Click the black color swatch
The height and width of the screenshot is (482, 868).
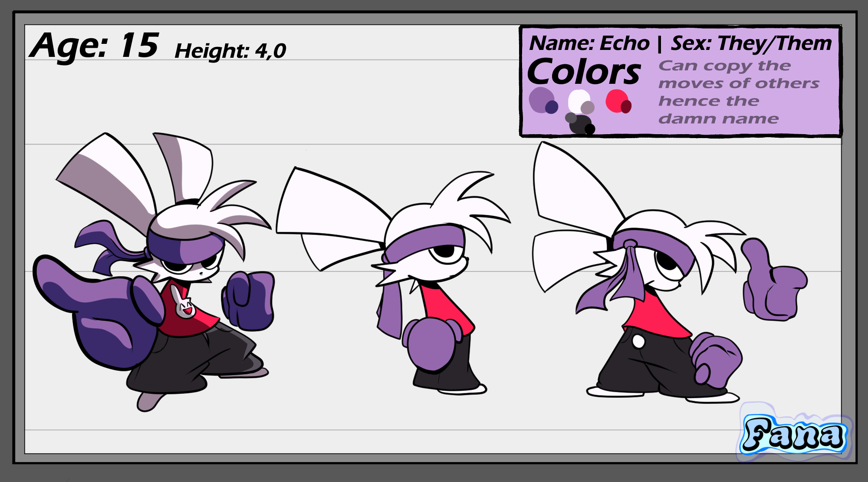(580, 124)
